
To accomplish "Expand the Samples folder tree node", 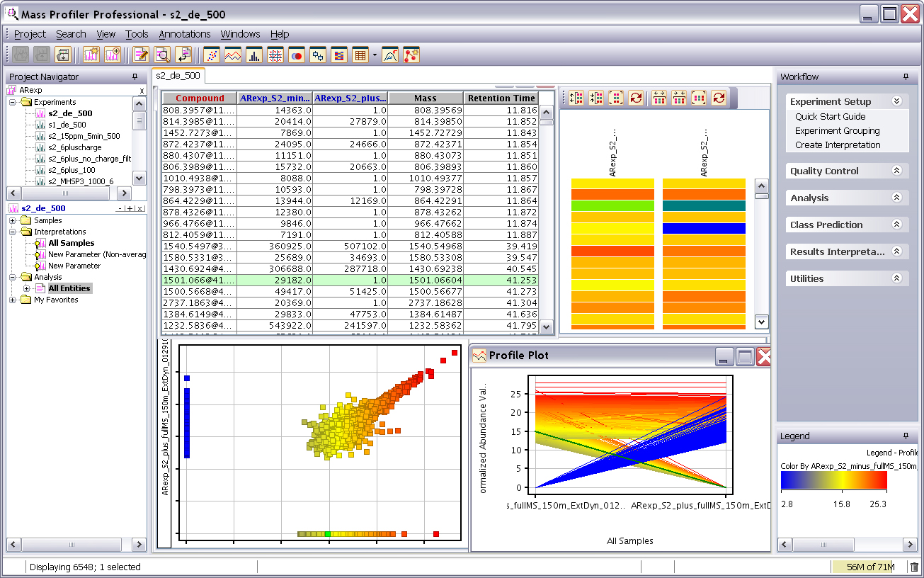I will [x=13, y=220].
